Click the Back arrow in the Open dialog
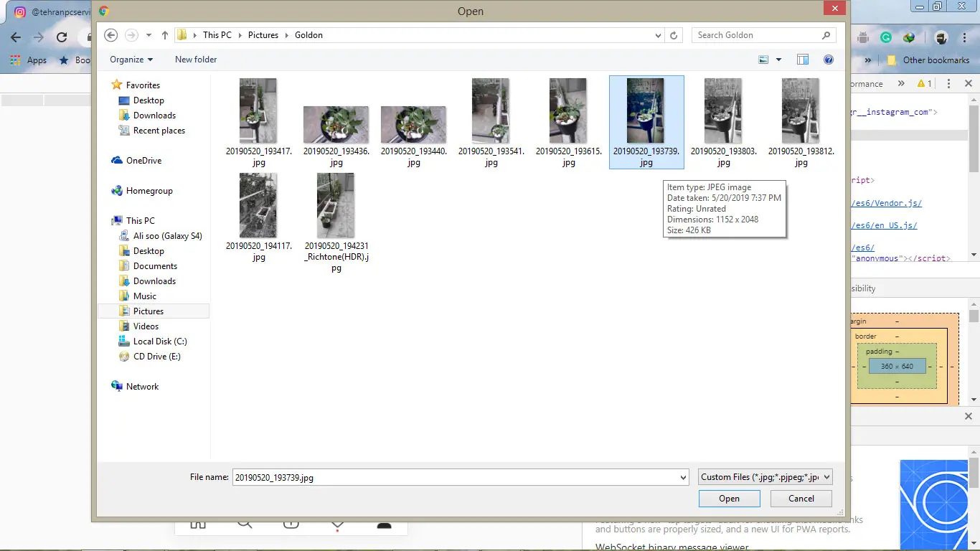 coord(110,35)
